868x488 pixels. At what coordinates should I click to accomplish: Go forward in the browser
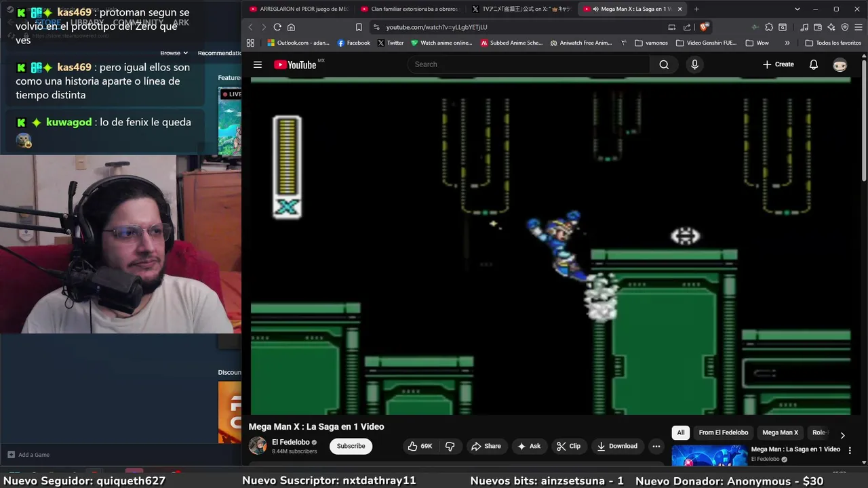pyautogui.click(x=263, y=27)
